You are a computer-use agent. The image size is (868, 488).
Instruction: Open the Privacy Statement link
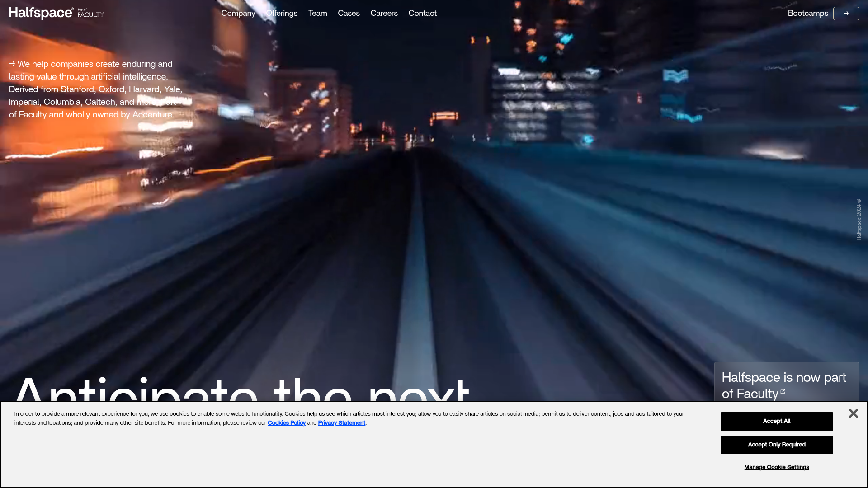(x=342, y=423)
